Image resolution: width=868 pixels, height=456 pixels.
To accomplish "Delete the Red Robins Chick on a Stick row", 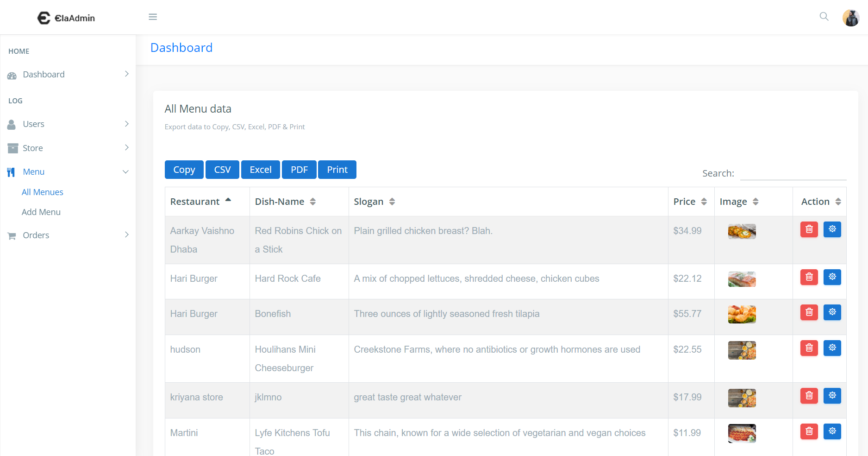I will pyautogui.click(x=809, y=229).
